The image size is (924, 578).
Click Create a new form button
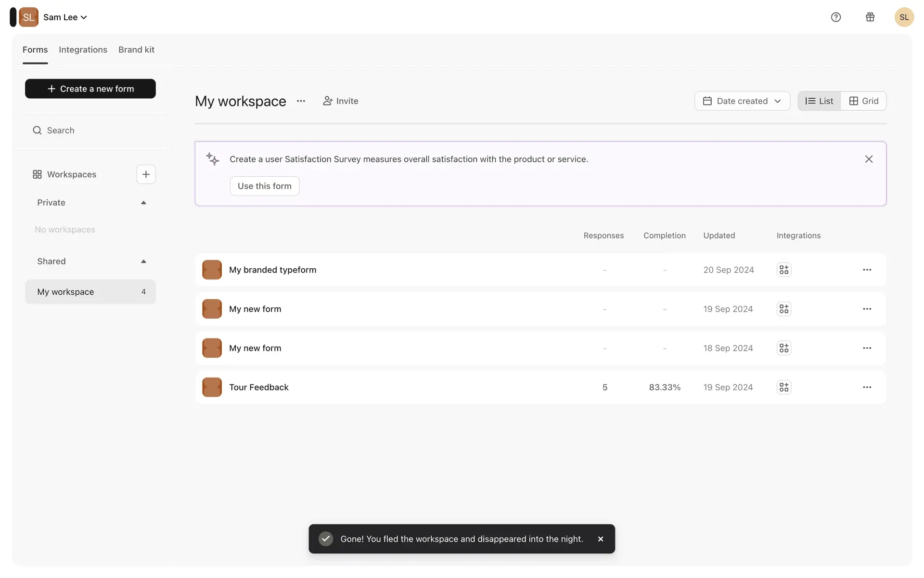point(90,89)
